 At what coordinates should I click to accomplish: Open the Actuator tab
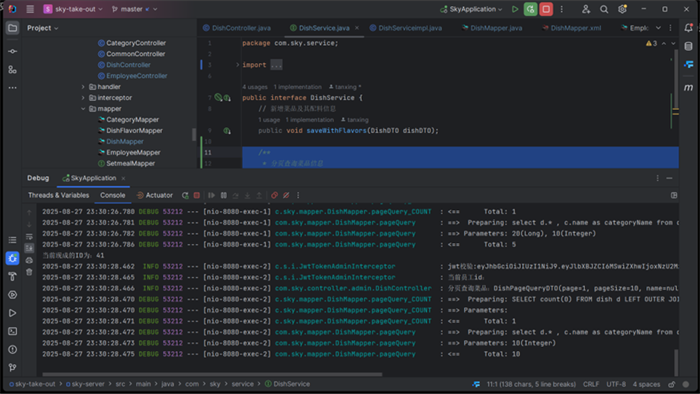(154, 195)
